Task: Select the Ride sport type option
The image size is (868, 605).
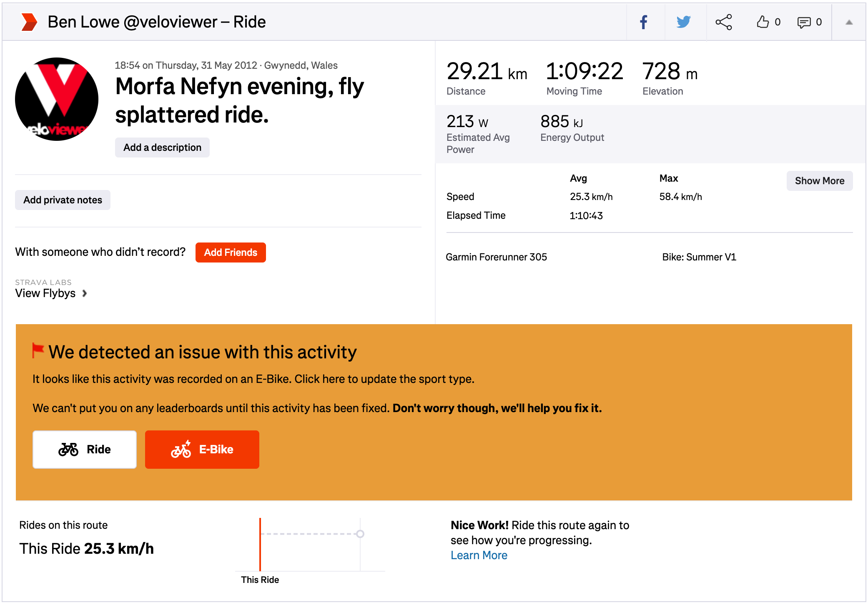Action: [85, 449]
